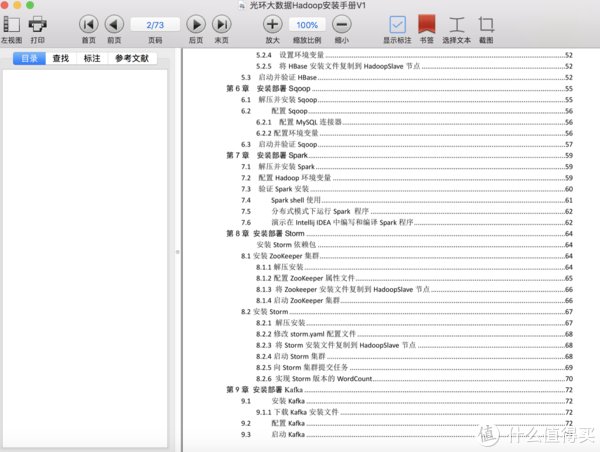Switch to the 参考文献 tab
600x452 pixels.
click(x=132, y=59)
